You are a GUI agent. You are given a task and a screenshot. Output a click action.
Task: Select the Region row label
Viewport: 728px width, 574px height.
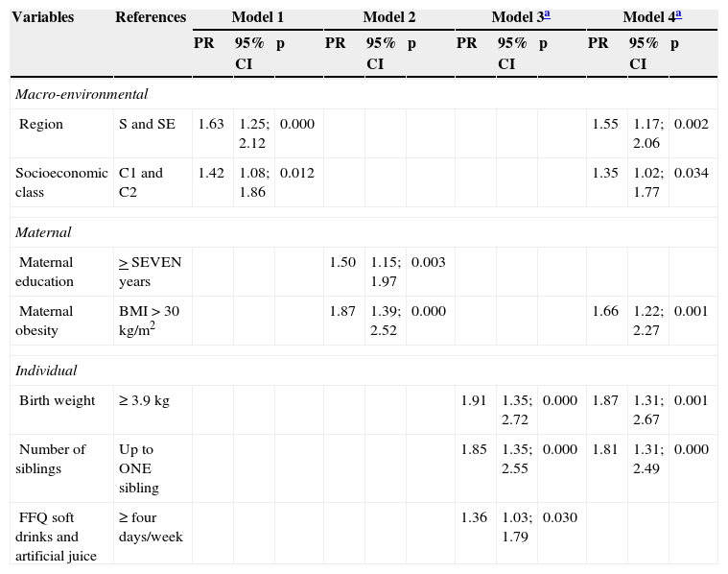(x=41, y=124)
